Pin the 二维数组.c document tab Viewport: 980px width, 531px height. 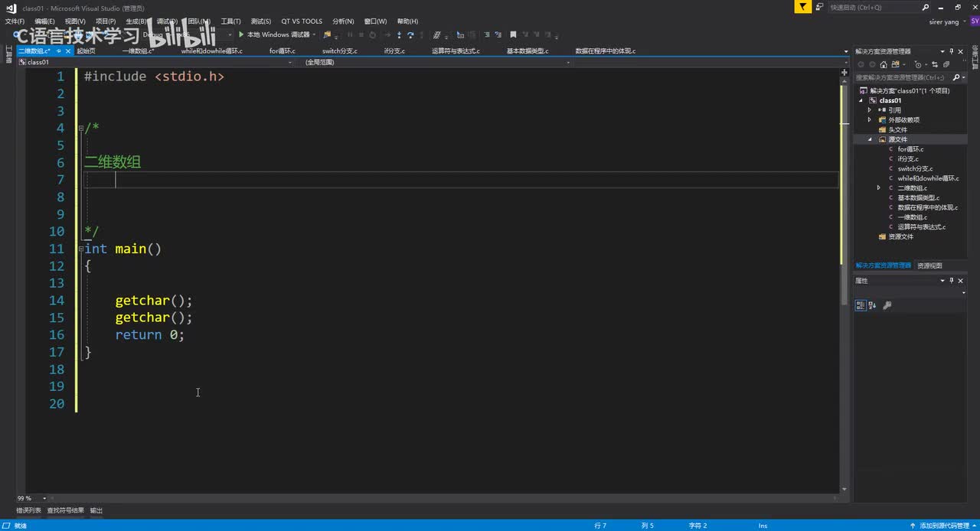coord(59,51)
